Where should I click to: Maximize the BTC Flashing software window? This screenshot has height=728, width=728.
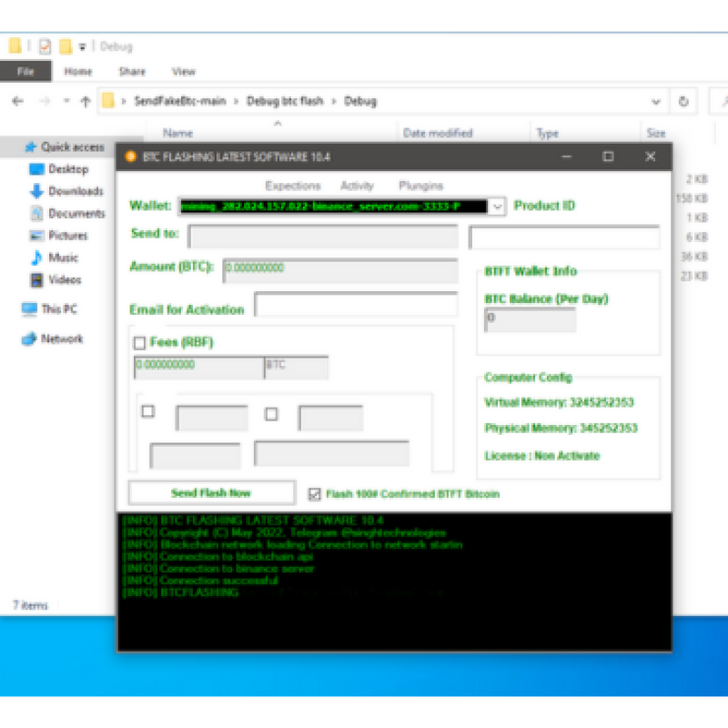(608, 157)
